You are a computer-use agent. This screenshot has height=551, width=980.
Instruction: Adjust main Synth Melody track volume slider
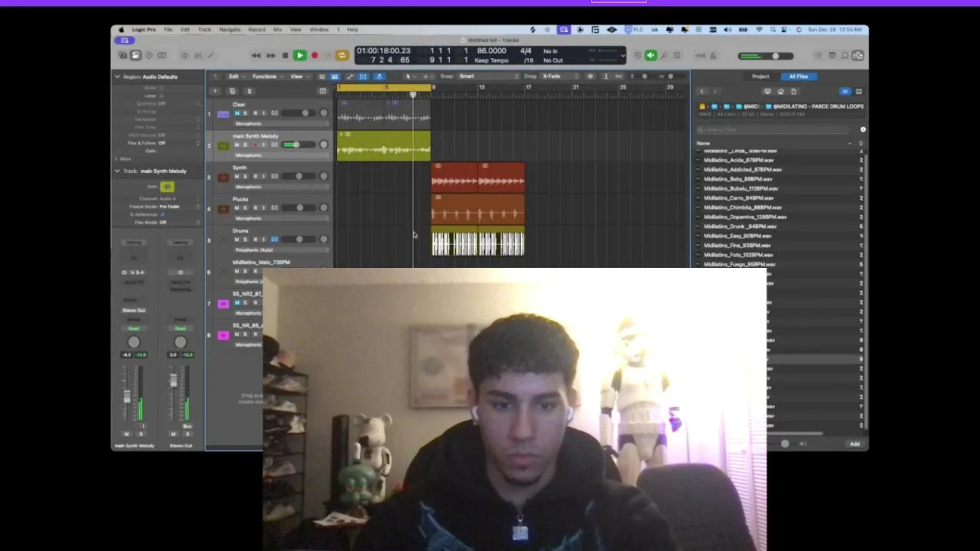coord(299,145)
